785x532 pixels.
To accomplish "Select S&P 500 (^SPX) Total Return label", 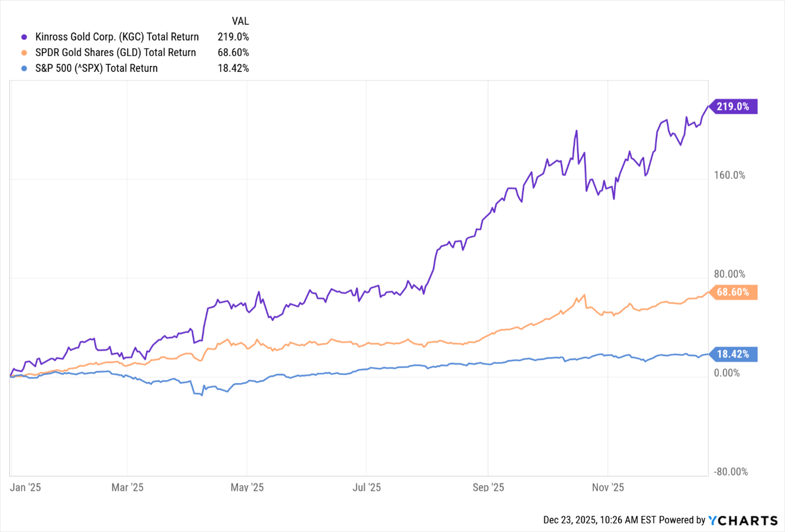I will pyautogui.click(x=96, y=69).
